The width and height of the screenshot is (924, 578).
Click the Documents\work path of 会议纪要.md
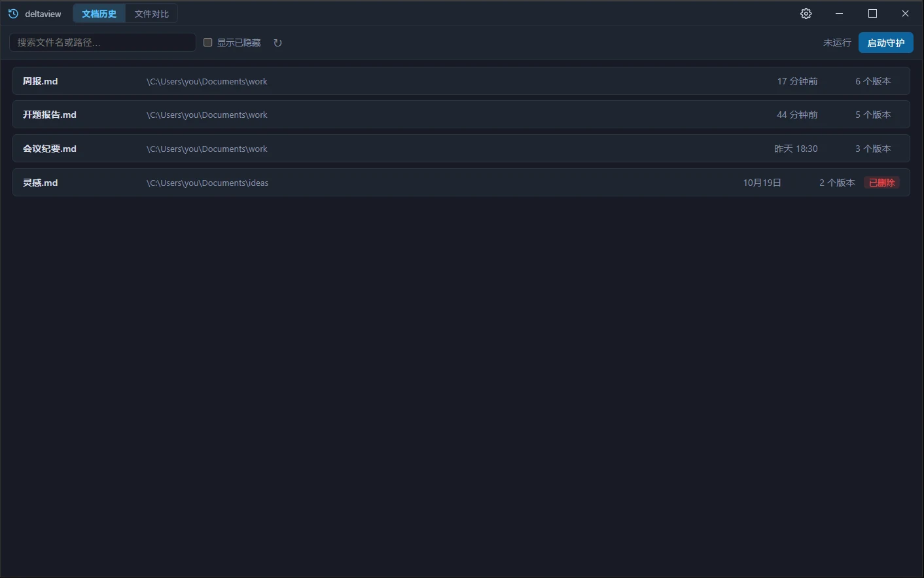click(x=207, y=149)
